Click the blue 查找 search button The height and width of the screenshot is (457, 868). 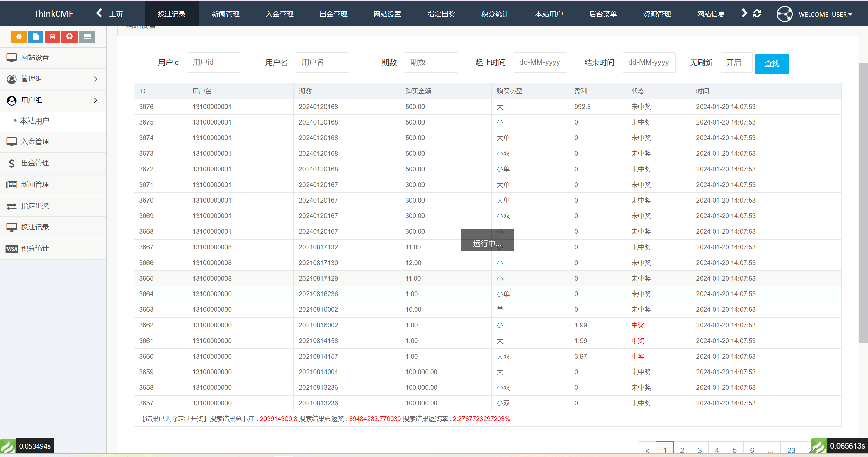pyautogui.click(x=771, y=64)
